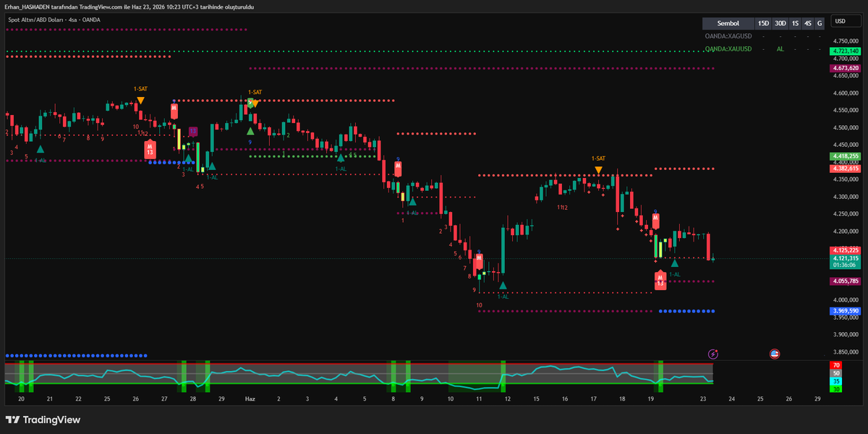The image size is (868, 434).
Task: Click the red 4.125,225 price label
Action: (x=846, y=250)
